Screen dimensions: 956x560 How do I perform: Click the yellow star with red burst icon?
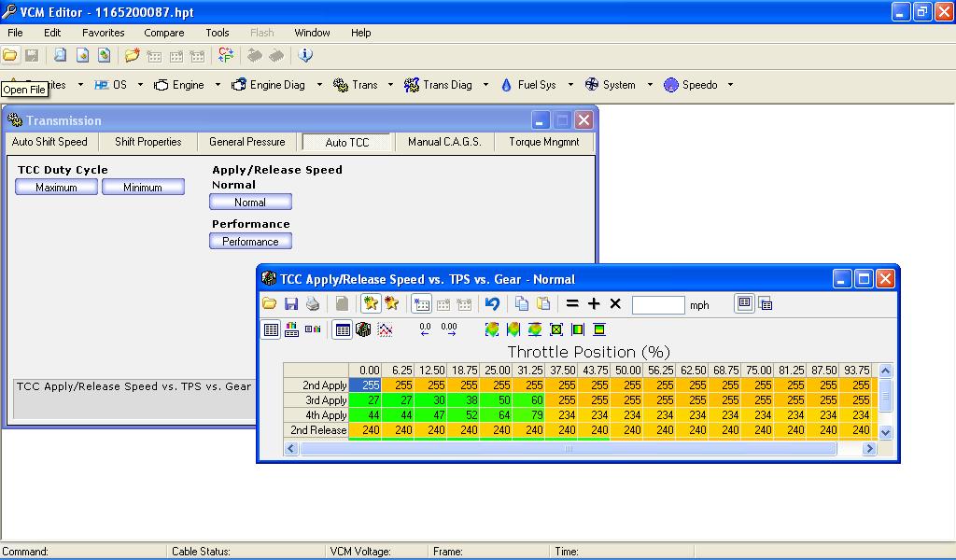pyautogui.click(x=391, y=303)
